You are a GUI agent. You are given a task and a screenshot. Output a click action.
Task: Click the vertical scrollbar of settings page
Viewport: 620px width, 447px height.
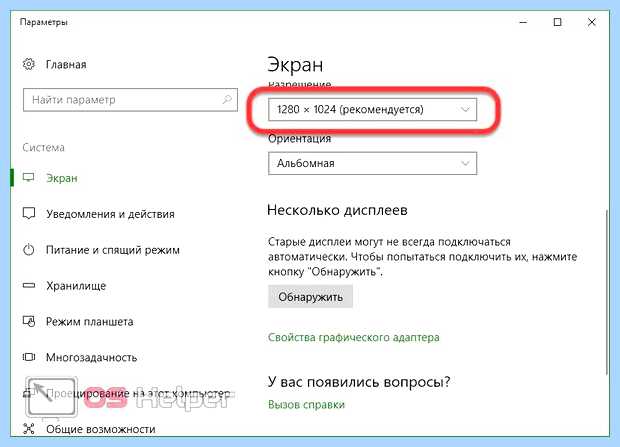point(607,291)
